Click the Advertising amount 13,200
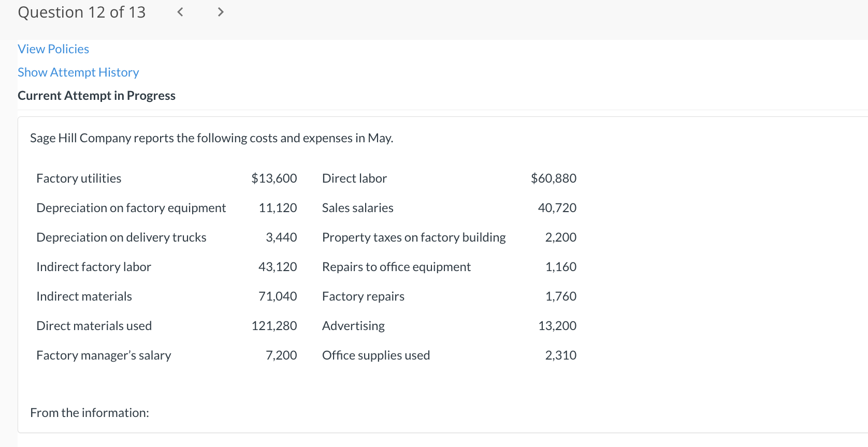This screenshot has width=868, height=447. pyautogui.click(x=557, y=326)
